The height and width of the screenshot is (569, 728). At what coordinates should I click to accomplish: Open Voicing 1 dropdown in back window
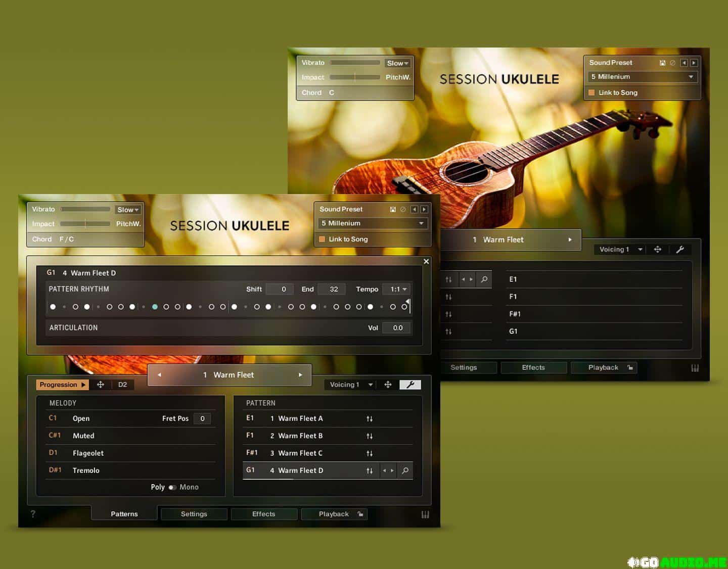point(621,249)
